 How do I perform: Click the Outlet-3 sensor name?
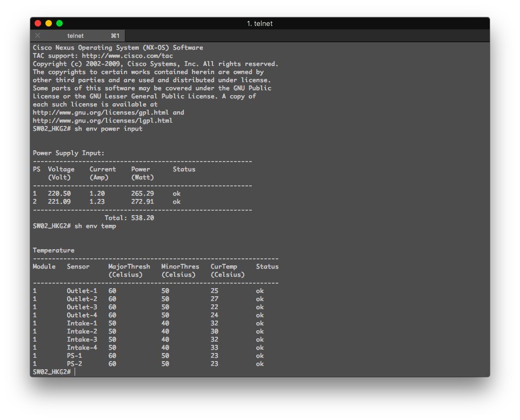click(x=82, y=307)
